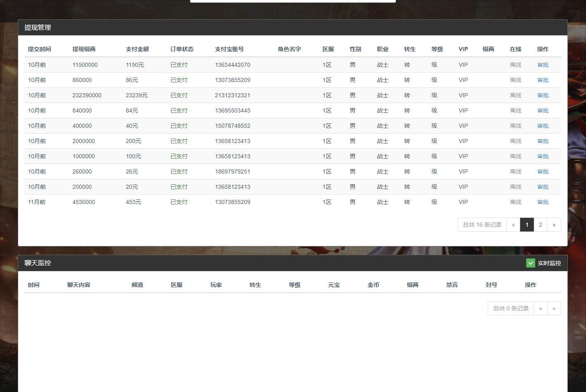Screen dimensions: 586x392
Task: Click Alipay account 15078748552
Action: click(233, 126)
